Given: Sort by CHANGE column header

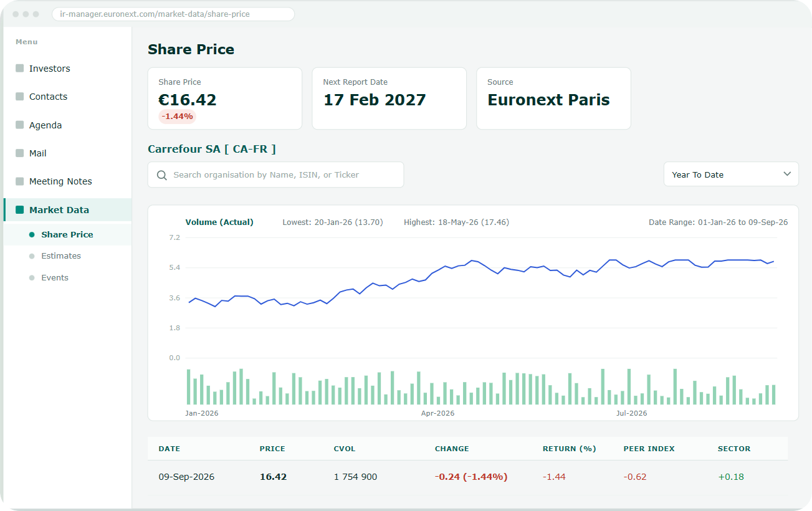Looking at the screenshot, I should tap(452, 449).
